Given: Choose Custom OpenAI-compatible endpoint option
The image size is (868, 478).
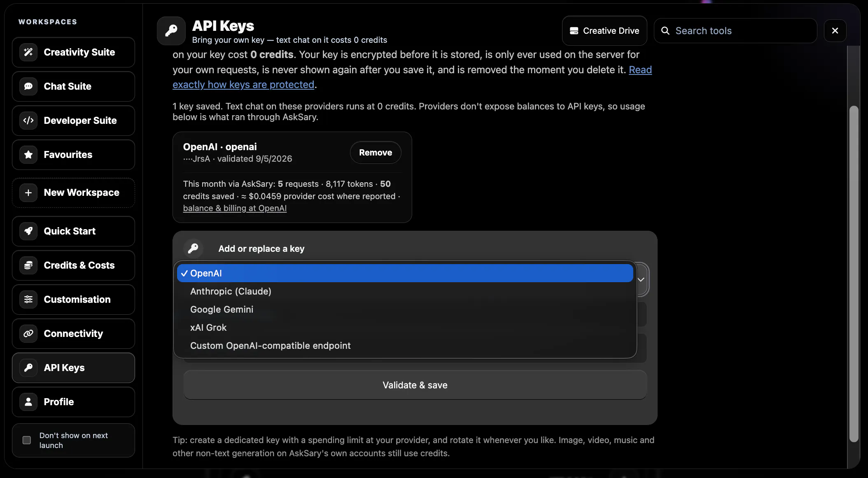Looking at the screenshot, I should tap(405, 346).
